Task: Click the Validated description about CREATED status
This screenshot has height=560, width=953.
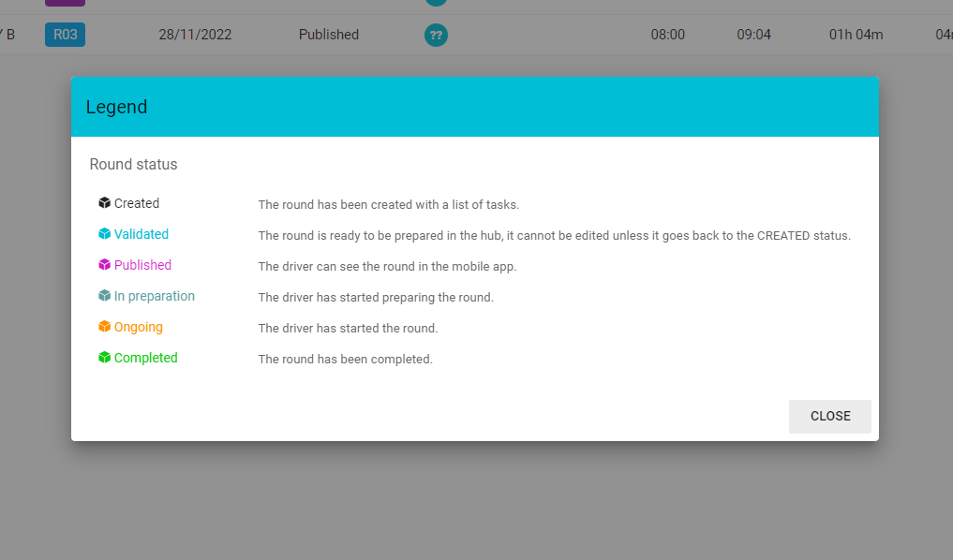Action: [554, 235]
